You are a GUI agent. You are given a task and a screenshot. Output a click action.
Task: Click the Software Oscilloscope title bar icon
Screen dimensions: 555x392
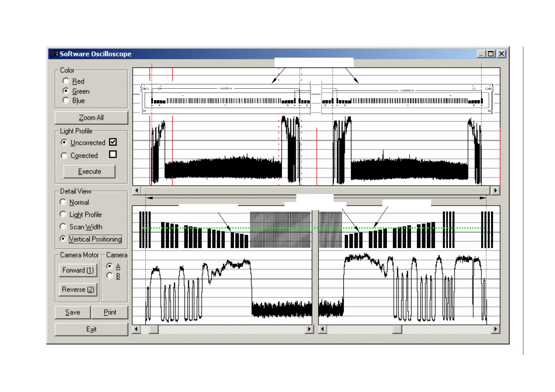pos(54,54)
